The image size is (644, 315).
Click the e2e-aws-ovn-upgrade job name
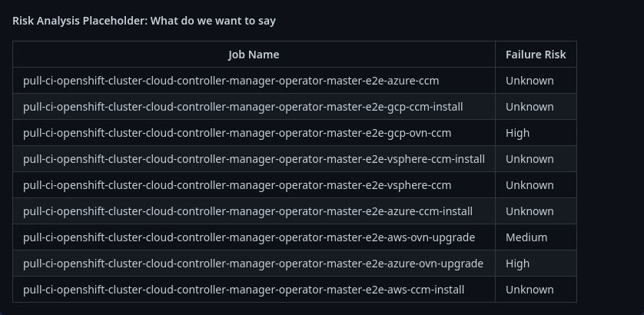249,237
